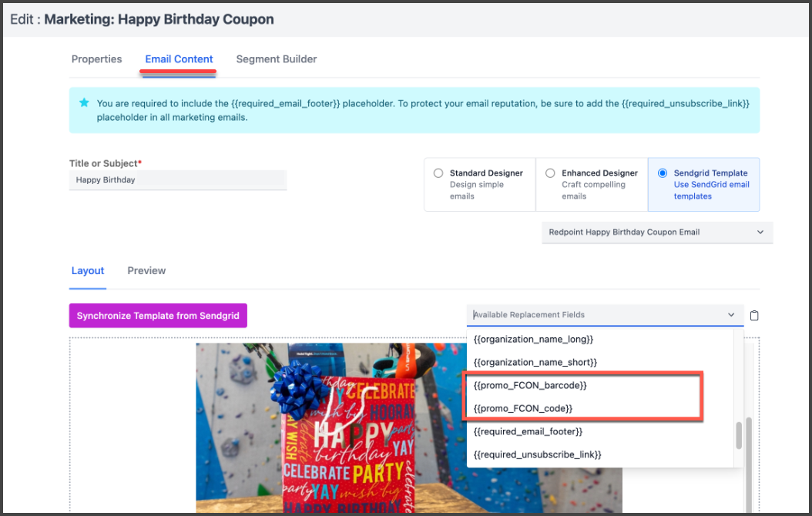Switch to the Preview tab
The width and height of the screenshot is (812, 516).
click(x=146, y=271)
